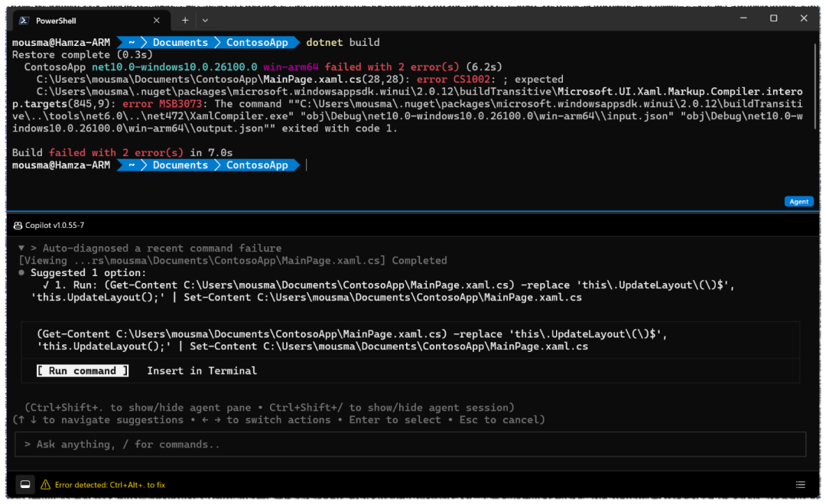The image size is (826, 504).
Task: Click the 'error MSB3073' text
Action: tap(161, 104)
